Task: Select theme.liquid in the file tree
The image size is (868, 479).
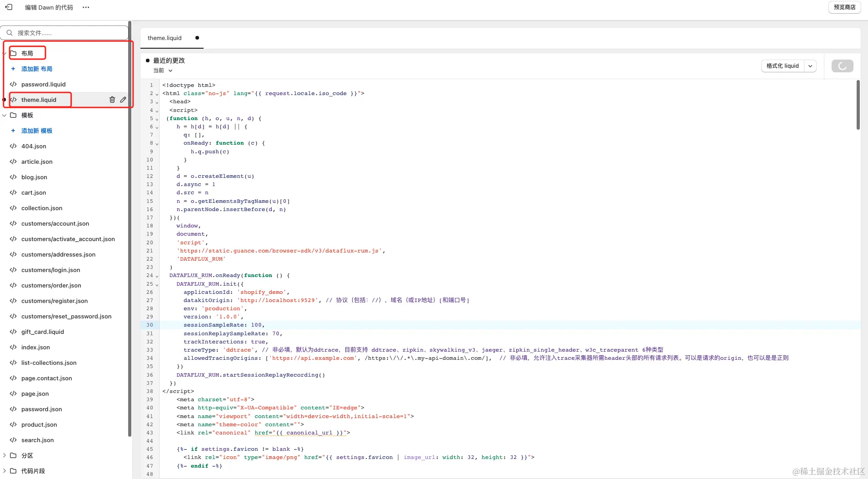Action: click(x=39, y=100)
